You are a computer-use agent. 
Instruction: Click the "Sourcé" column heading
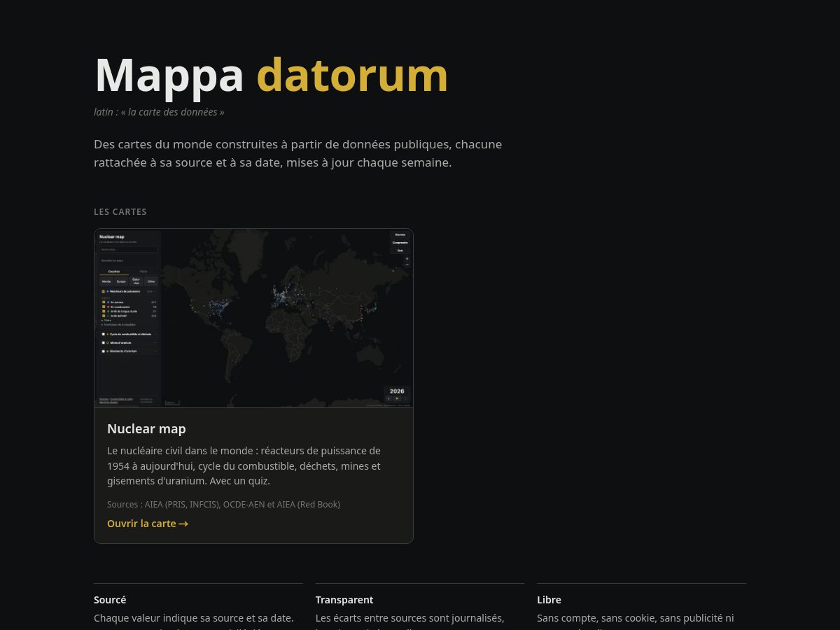[x=110, y=600]
